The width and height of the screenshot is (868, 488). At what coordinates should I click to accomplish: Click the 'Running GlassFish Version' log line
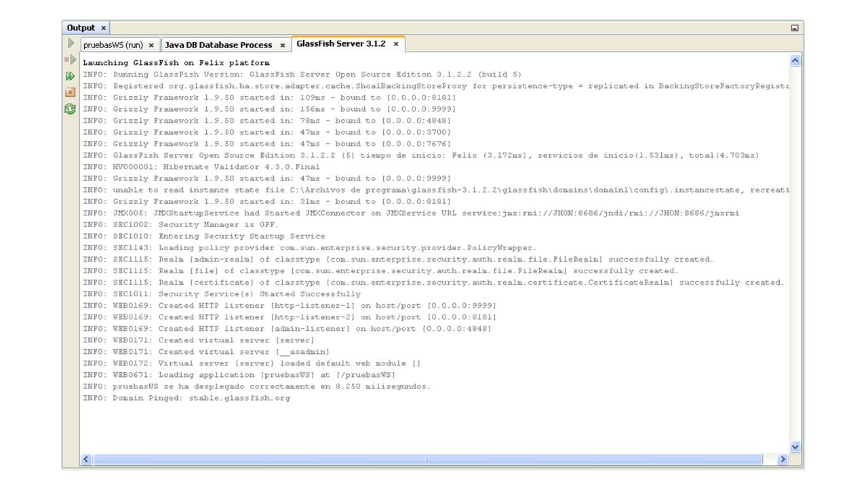pos(302,75)
